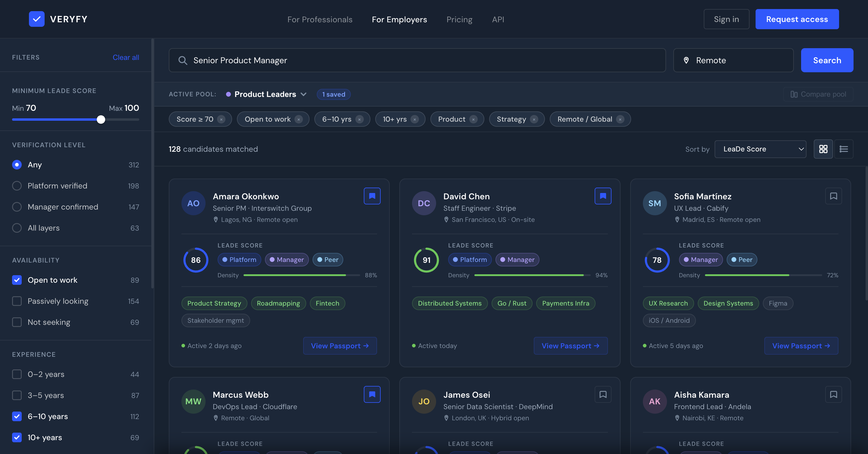This screenshot has width=868, height=454.
Task: Switch to list view layout
Action: pos(843,149)
